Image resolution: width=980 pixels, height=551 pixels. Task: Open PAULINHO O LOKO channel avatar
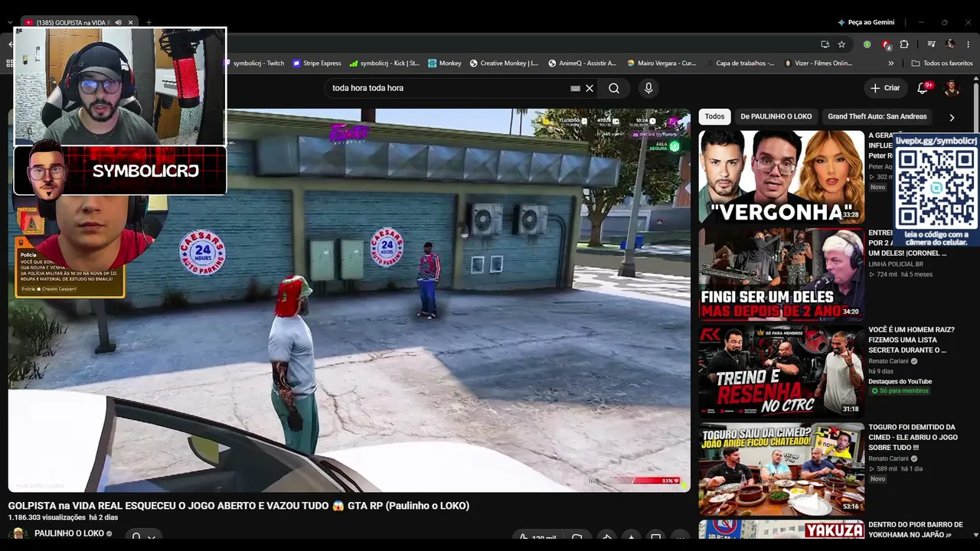(18, 533)
